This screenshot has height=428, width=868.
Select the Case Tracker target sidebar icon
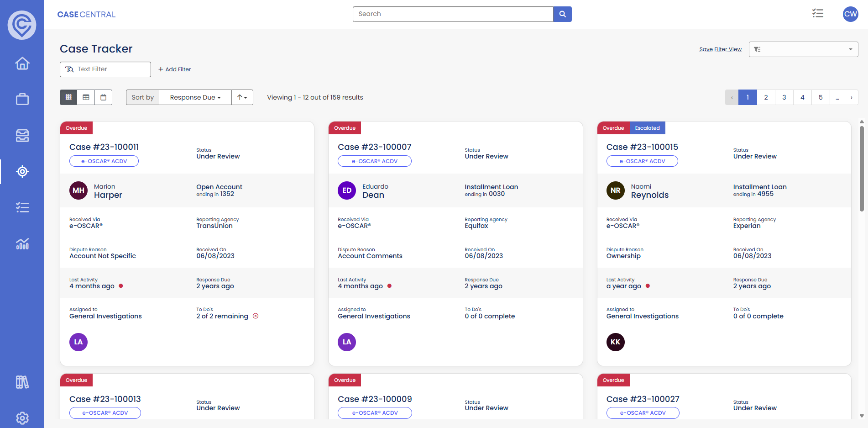pyautogui.click(x=22, y=172)
